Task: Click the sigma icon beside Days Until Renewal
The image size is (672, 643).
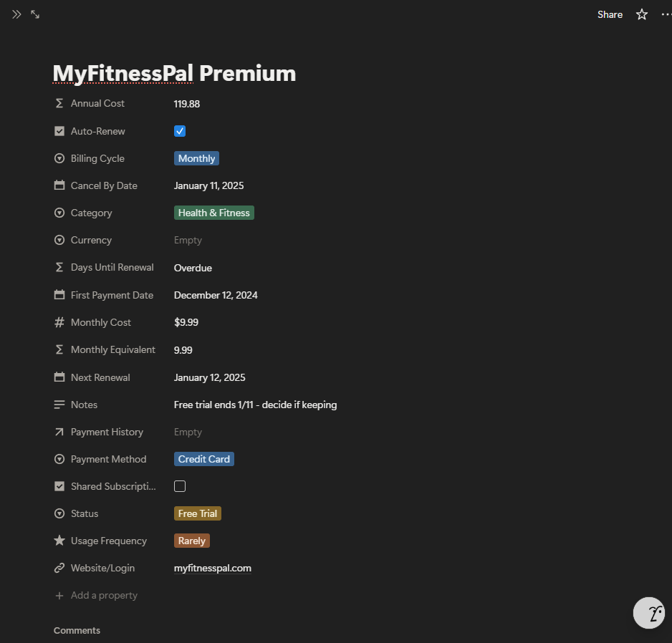Action: 59,267
